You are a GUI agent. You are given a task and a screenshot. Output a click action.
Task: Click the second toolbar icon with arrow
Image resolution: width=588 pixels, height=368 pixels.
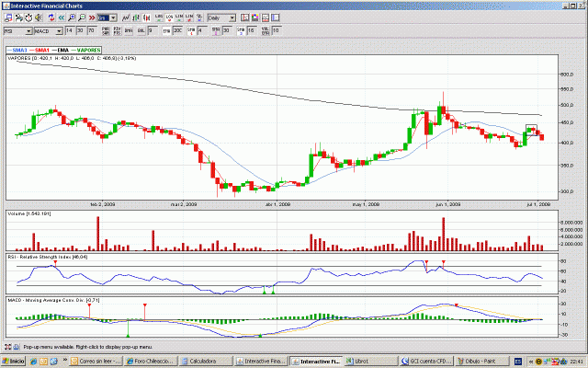(18, 17)
